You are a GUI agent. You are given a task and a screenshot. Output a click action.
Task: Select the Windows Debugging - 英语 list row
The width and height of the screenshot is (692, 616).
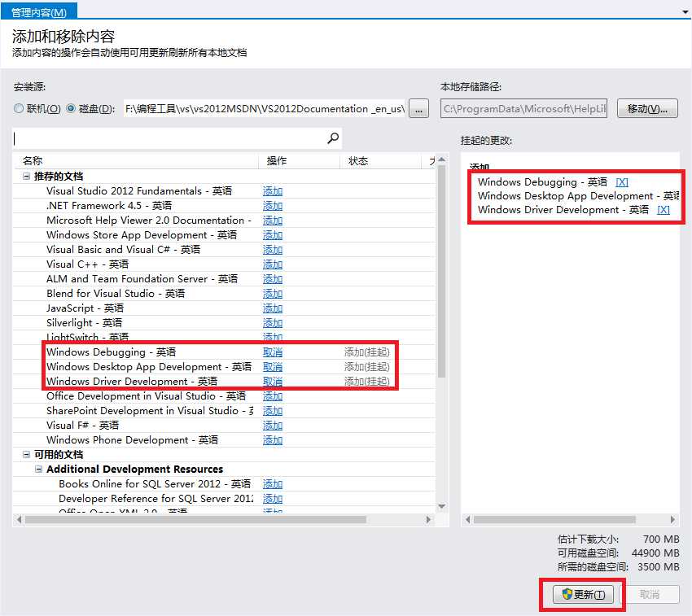224,352
